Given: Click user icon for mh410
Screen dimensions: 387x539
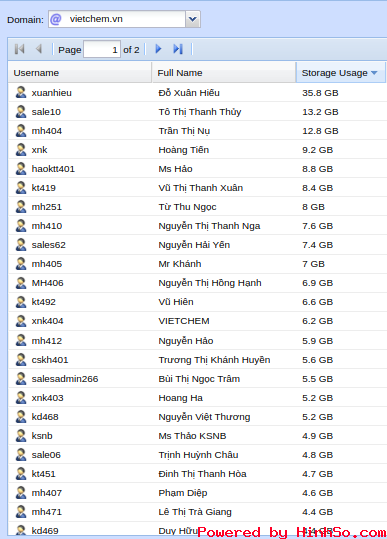Looking at the screenshot, I should point(21,225).
